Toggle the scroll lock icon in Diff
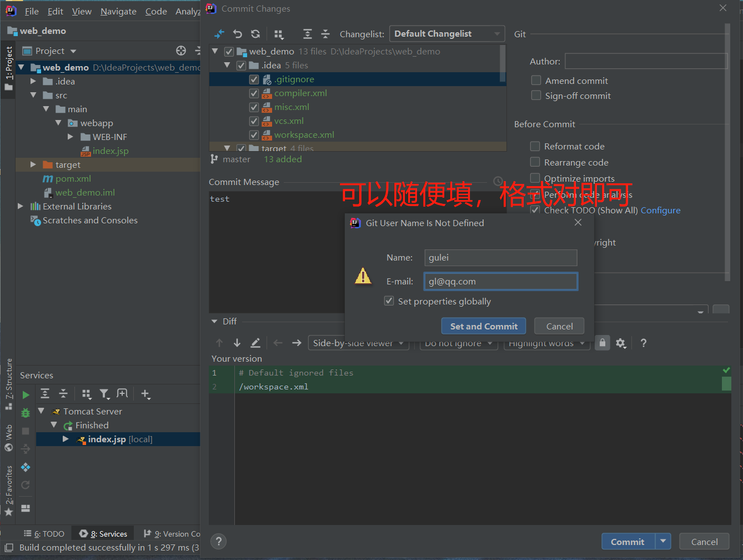Viewport: 743px width, 560px height. pos(602,343)
